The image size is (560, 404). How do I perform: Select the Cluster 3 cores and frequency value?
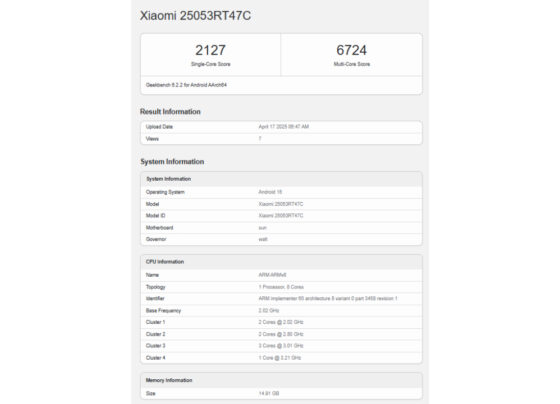[x=281, y=346]
